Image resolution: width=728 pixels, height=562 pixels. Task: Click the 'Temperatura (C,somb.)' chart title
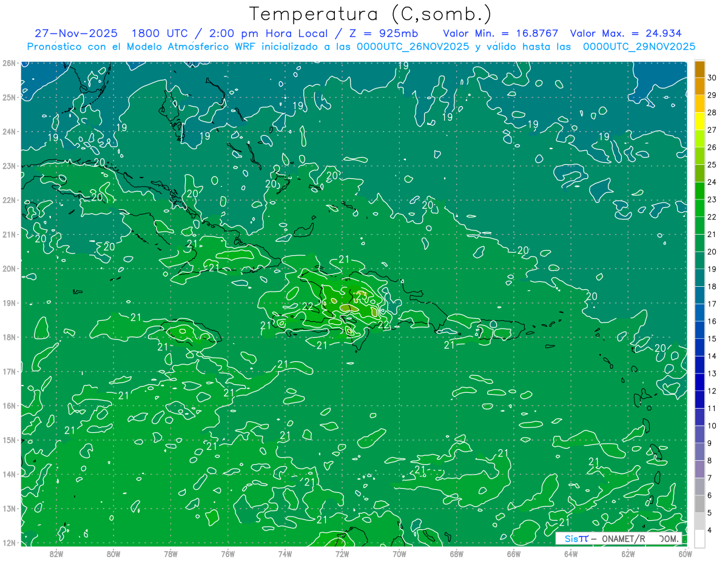pyautogui.click(x=371, y=14)
